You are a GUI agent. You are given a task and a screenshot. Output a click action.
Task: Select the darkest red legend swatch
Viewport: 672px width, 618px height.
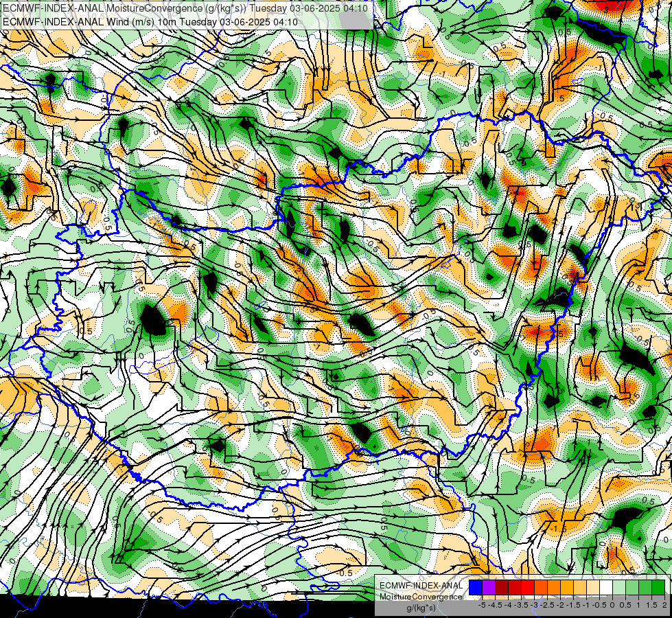(502, 587)
